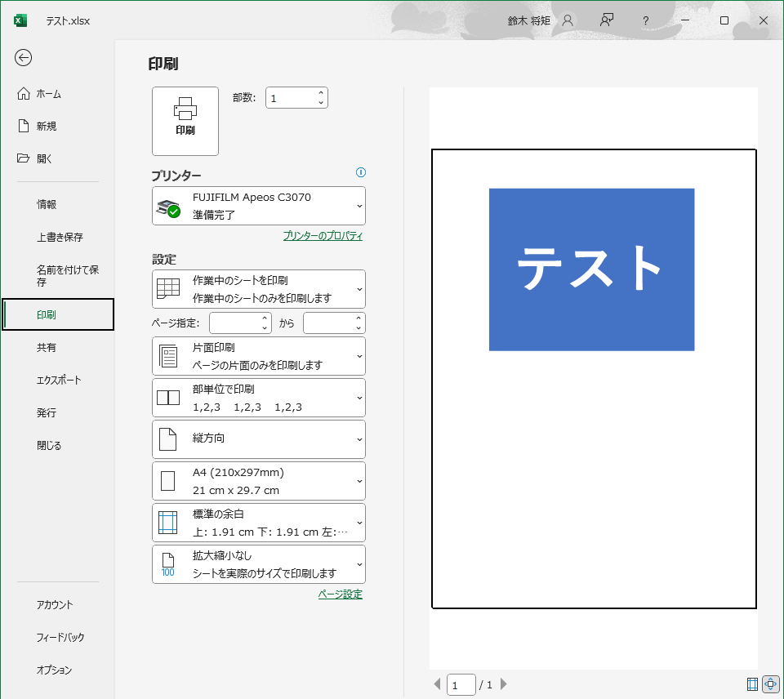Go to previous page arrow
784x699 pixels.
(x=437, y=684)
